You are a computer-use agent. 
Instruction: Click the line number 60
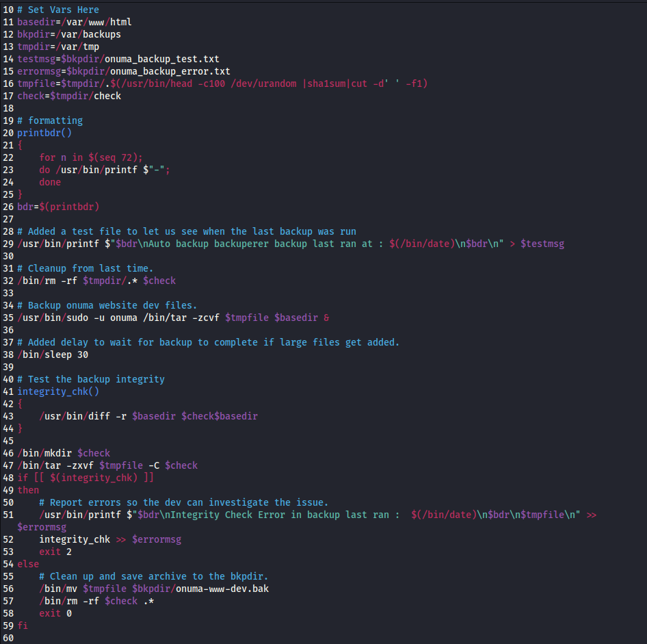pos(8,639)
